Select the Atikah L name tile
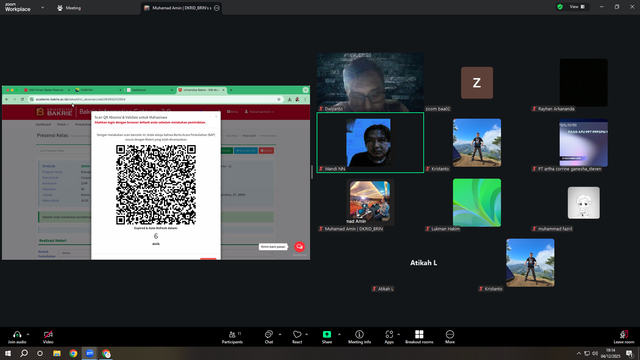 tap(423, 263)
